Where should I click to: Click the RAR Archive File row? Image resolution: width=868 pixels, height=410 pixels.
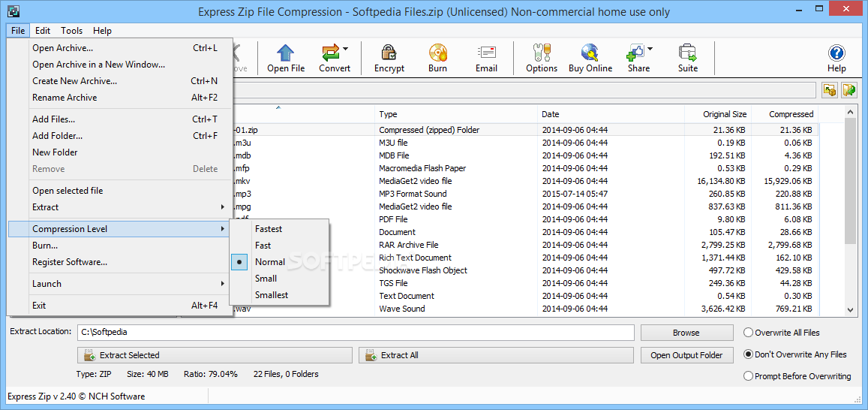pyautogui.click(x=524, y=245)
